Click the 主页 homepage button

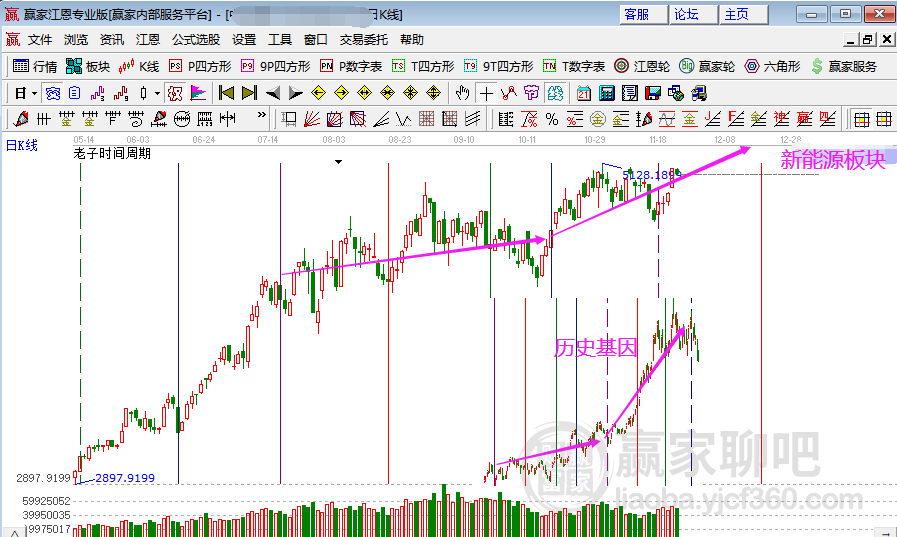pyautogui.click(x=744, y=14)
